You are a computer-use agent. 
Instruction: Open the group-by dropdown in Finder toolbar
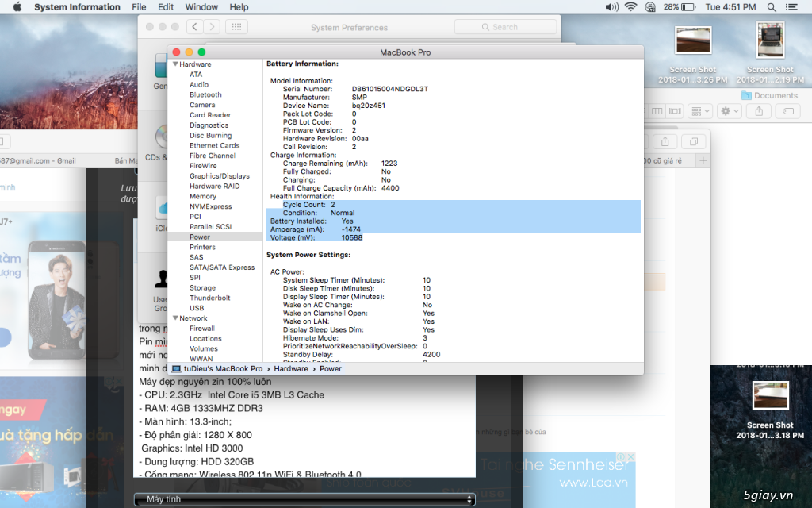pos(699,111)
